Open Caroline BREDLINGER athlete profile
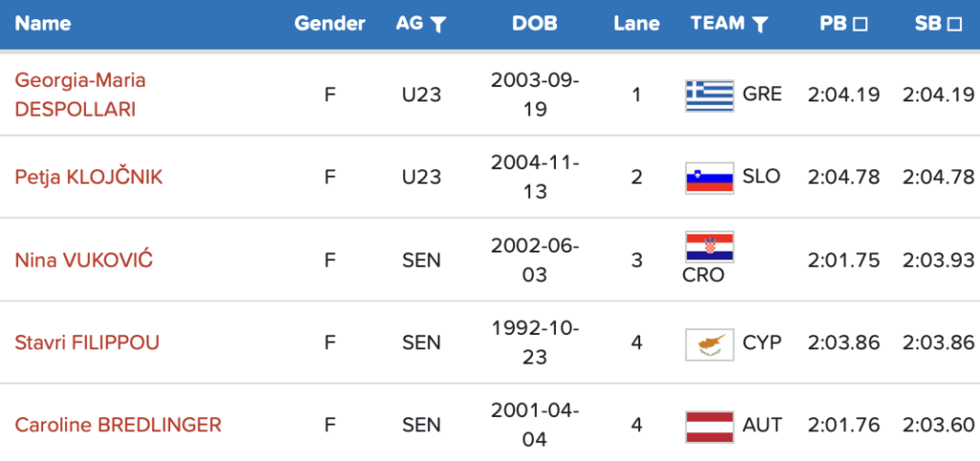The width and height of the screenshot is (980, 461). pyautogui.click(x=118, y=425)
